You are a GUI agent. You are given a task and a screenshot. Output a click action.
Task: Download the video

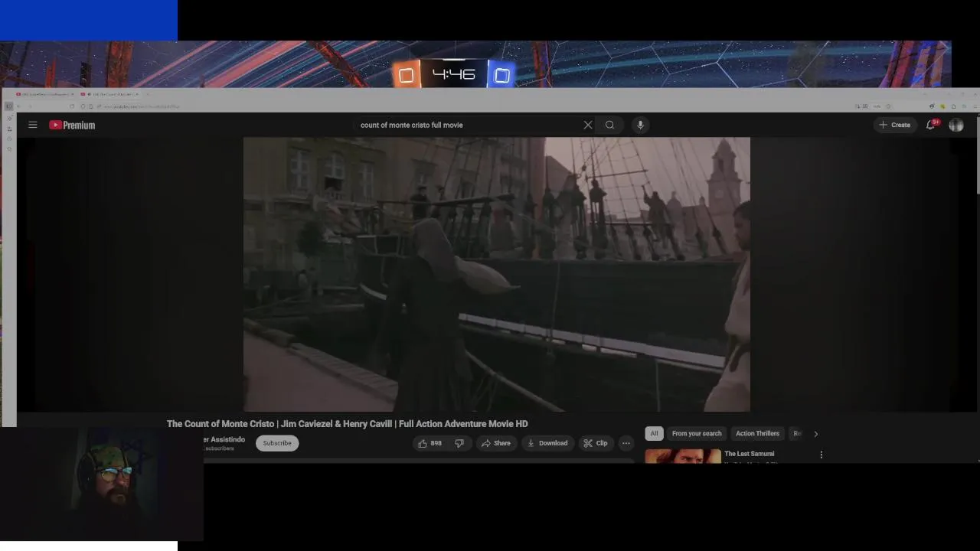547,443
